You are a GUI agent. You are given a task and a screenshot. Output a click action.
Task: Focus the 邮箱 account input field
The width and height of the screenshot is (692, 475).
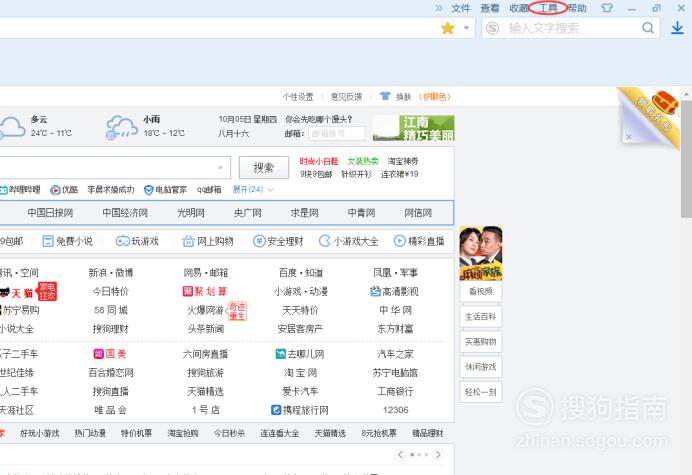[337, 133]
